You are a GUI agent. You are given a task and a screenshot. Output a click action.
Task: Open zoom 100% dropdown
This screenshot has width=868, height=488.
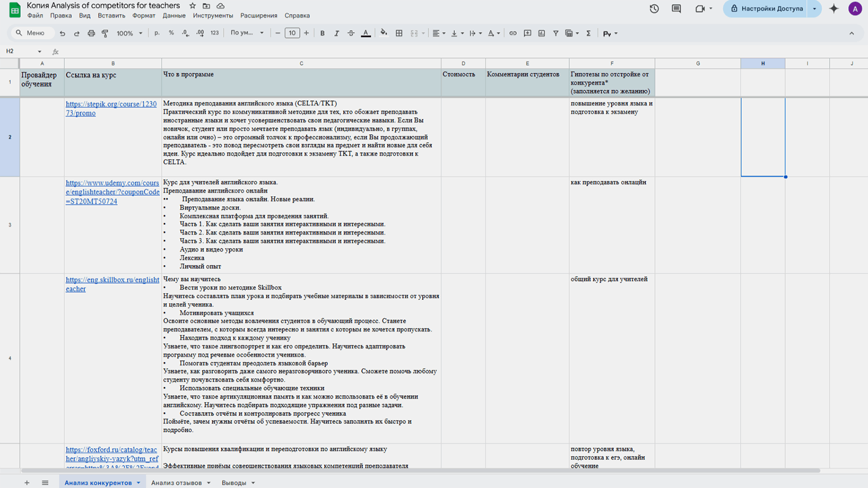click(129, 33)
